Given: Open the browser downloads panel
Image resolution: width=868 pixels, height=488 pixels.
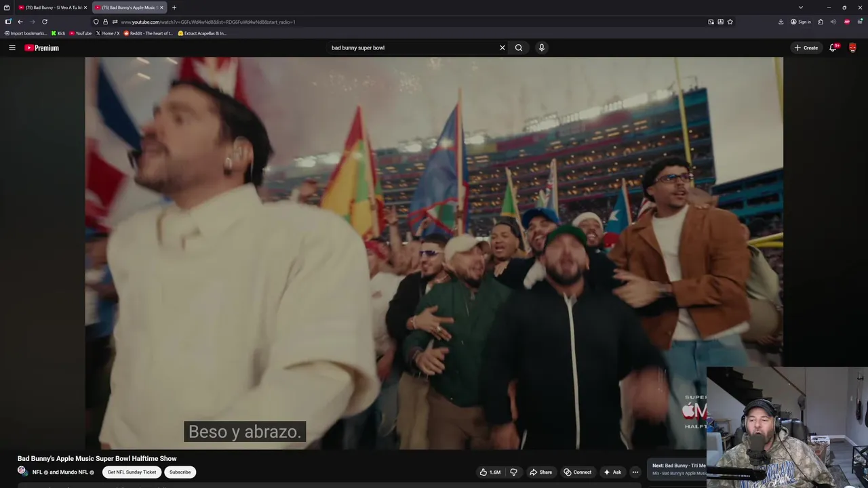Looking at the screenshot, I should click(781, 22).
